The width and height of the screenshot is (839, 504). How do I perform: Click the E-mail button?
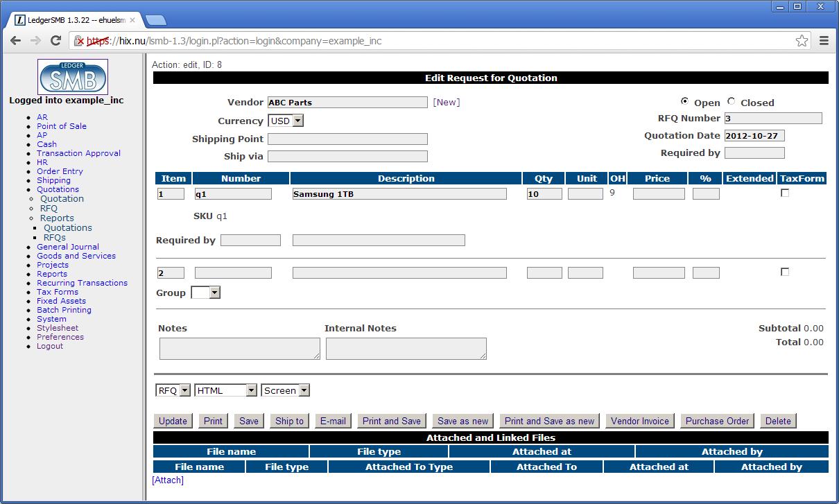pos(333,421)
